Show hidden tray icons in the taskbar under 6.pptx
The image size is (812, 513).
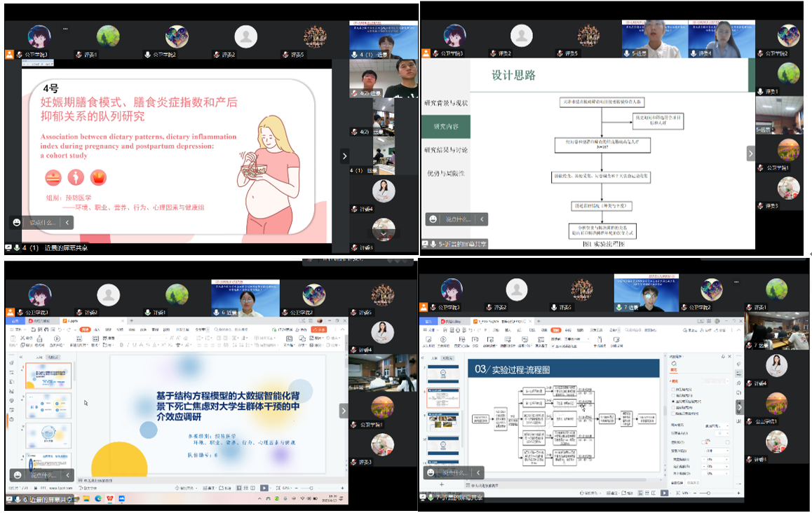[259, 499]
